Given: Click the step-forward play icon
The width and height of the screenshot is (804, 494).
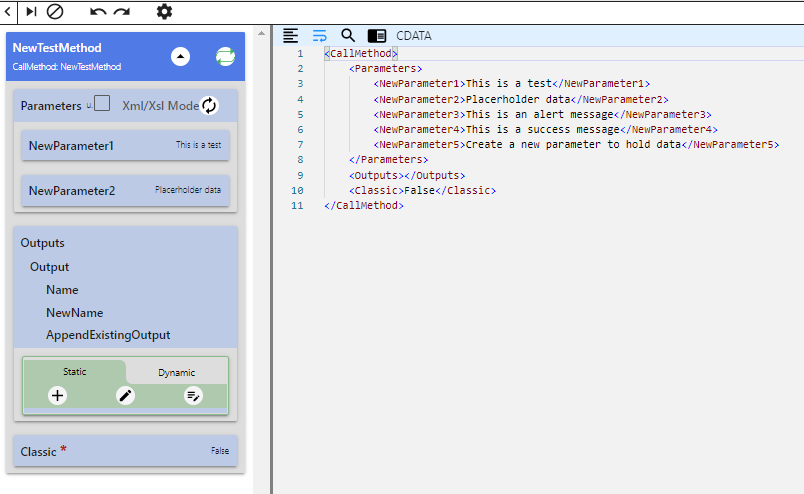Looking at the screenshot, I should pyautogui.click(x=31, y=11).
